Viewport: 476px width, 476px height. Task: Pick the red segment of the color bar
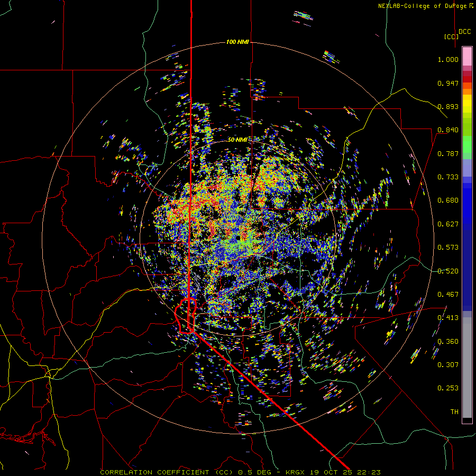(x=467, y=79)
